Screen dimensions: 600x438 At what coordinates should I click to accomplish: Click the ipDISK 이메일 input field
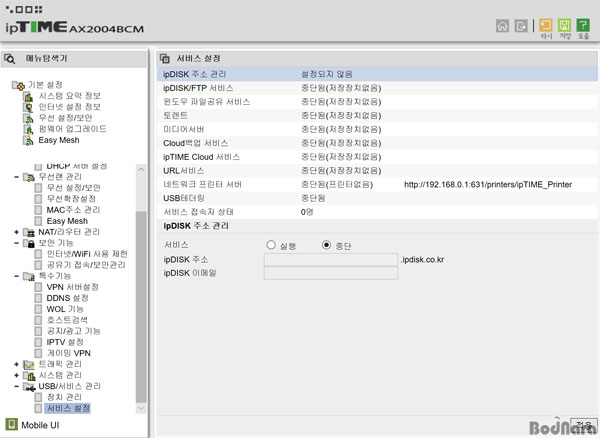331,273
